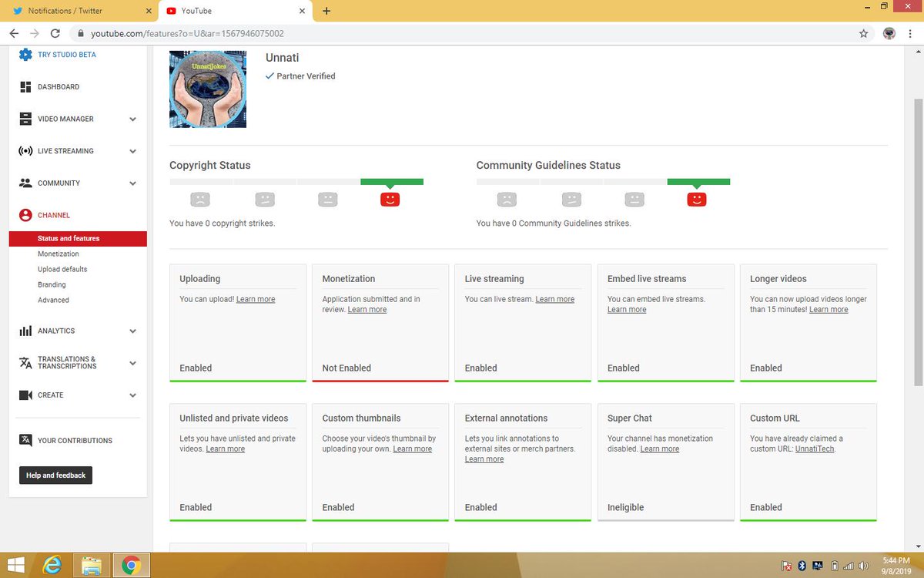Open Monetization in the Channel menu
The image size is (924, 578).
pyautogui.click(x=59, y=254)
